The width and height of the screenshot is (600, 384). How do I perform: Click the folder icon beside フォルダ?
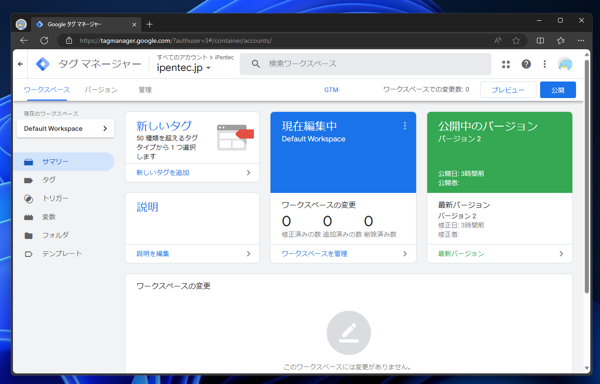(x=29, y=236)
